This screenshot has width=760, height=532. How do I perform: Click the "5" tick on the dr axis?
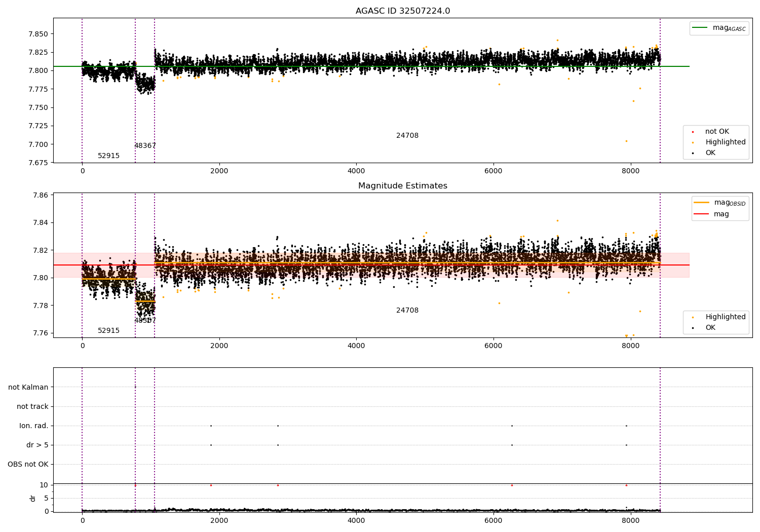coord(46,498)
